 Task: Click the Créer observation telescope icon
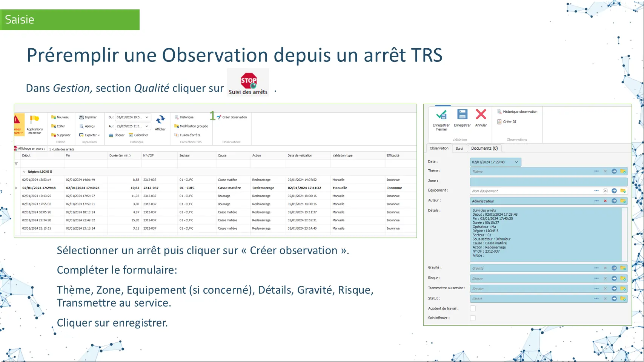(x=219, y=117)
